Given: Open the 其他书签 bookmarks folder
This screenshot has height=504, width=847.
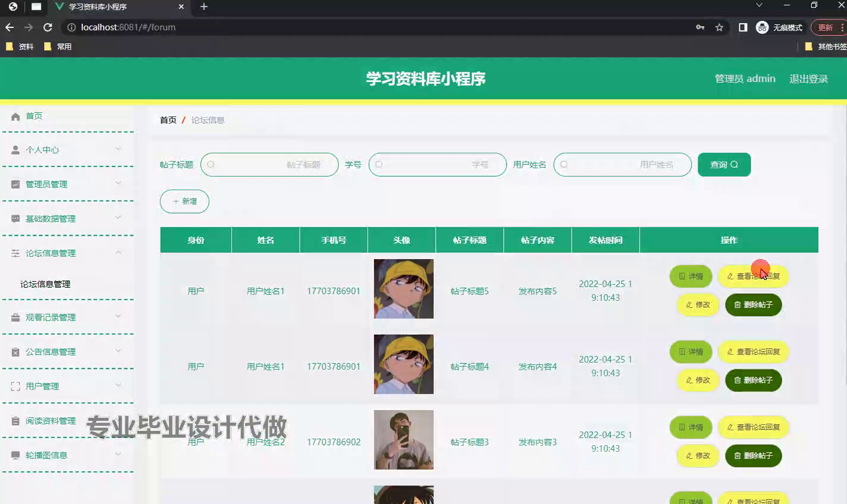Looking at the screenshot, I should pos(826,46).
